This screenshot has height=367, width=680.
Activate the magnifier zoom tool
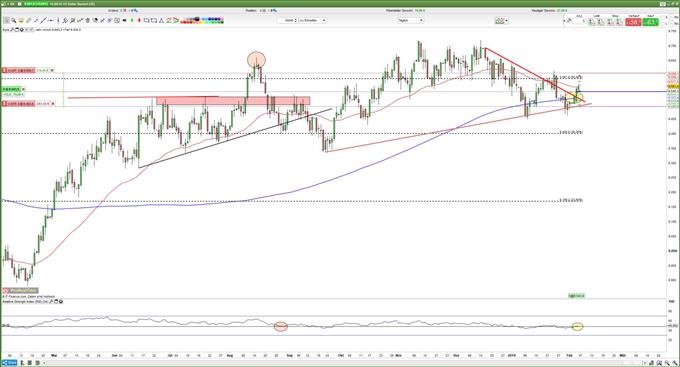pyautogui.click(x=13, y=20)
